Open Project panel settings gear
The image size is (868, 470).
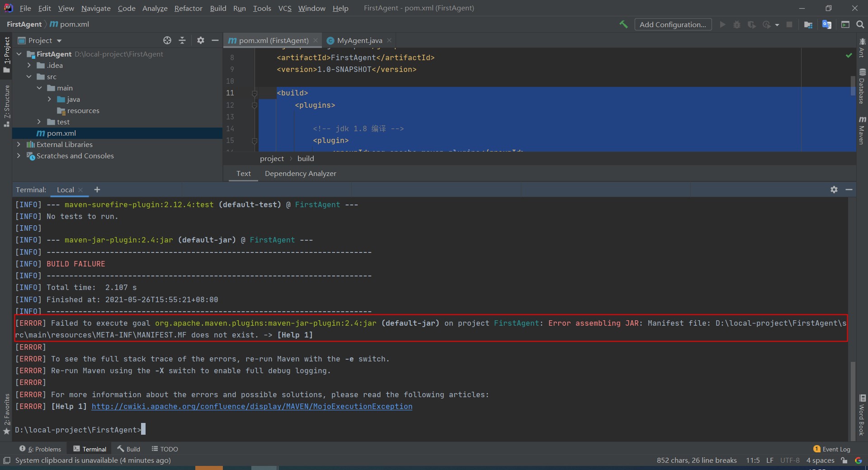(201, 40)
